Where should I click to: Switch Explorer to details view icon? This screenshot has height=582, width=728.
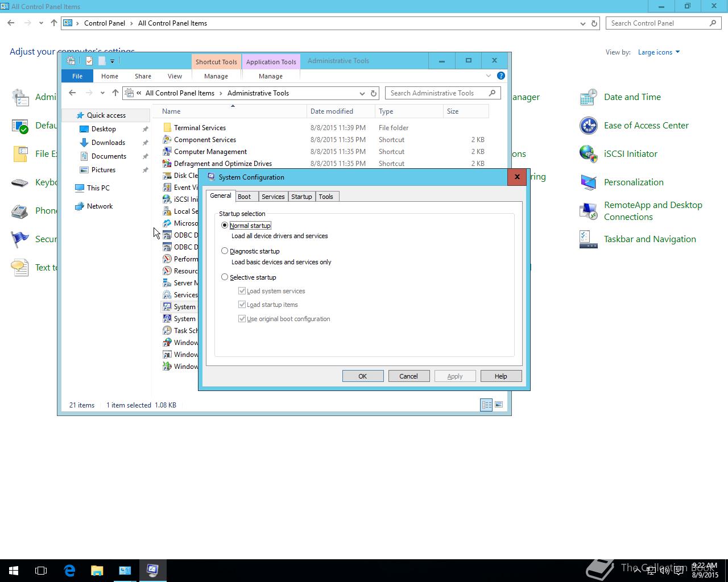pyautogui.click(x=486, y=405)
